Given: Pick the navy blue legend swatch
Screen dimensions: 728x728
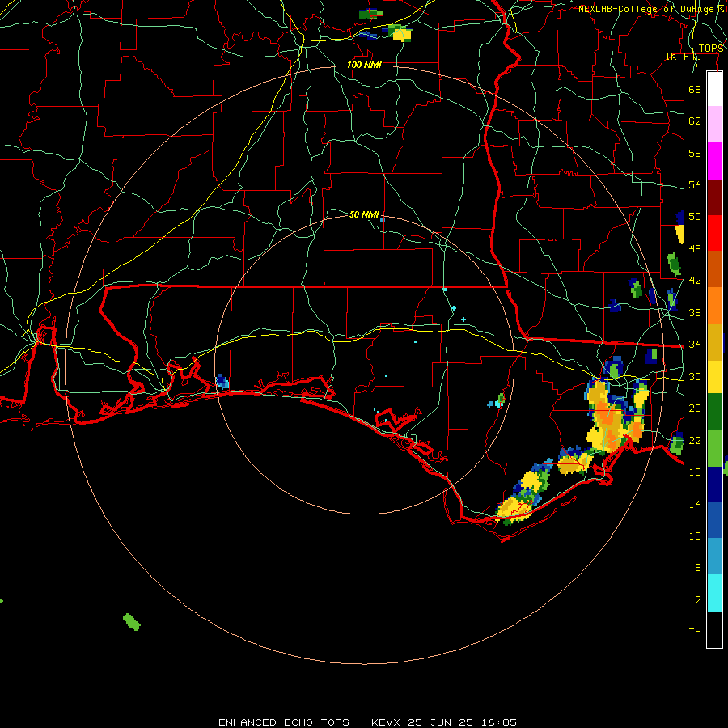Looking at the screenshot, I should click(714, 485).
